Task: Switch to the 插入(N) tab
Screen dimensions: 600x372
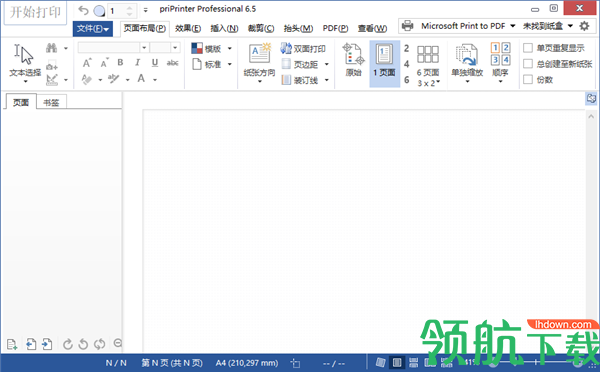Action: point(224,29)
